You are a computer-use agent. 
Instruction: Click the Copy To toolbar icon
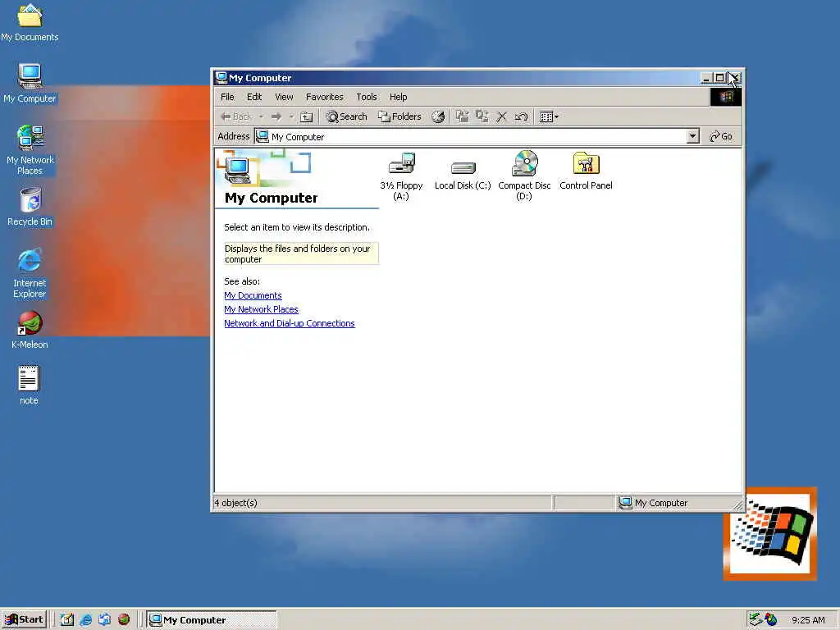[x=482, y=116]
